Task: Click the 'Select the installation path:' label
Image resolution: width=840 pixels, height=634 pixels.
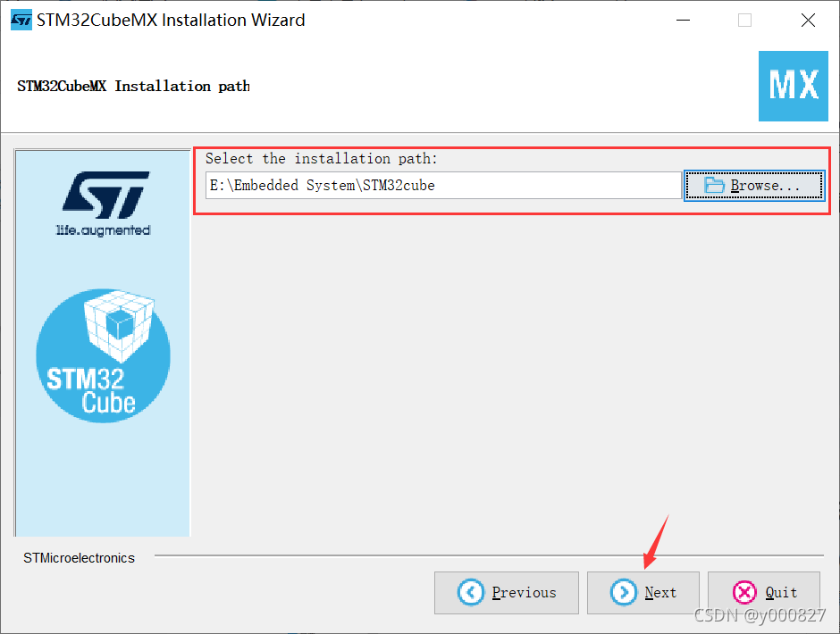Action: point(322,159)
